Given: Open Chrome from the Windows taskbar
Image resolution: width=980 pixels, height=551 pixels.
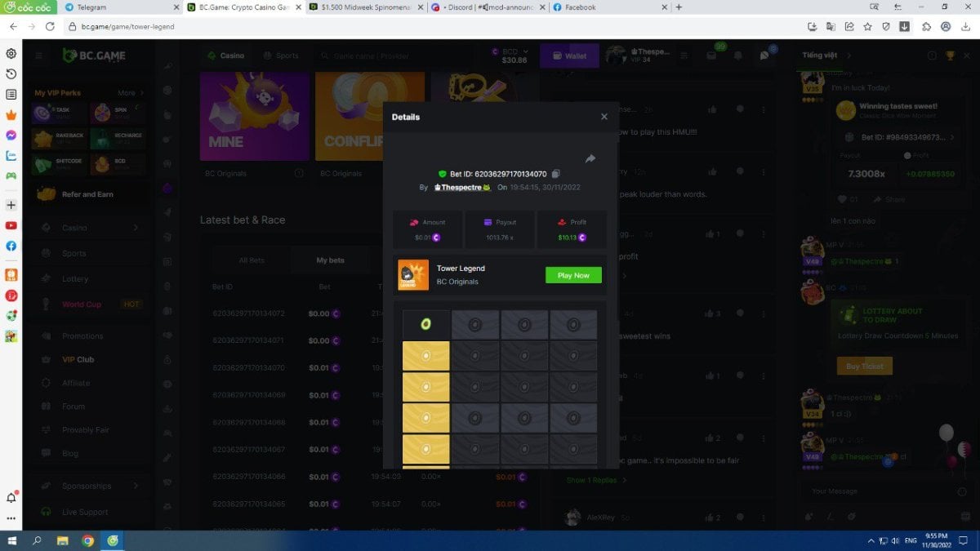Looking at the screenshot, I should (87, 540).
